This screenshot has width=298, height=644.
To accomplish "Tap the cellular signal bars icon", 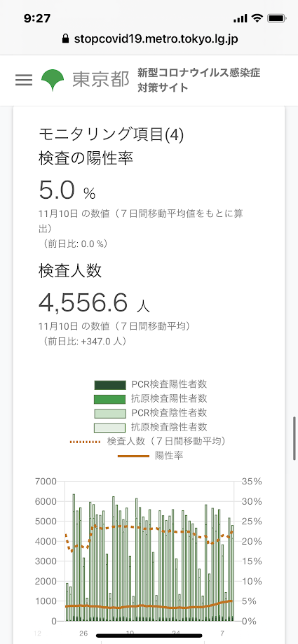I will (x=240, y=18).
